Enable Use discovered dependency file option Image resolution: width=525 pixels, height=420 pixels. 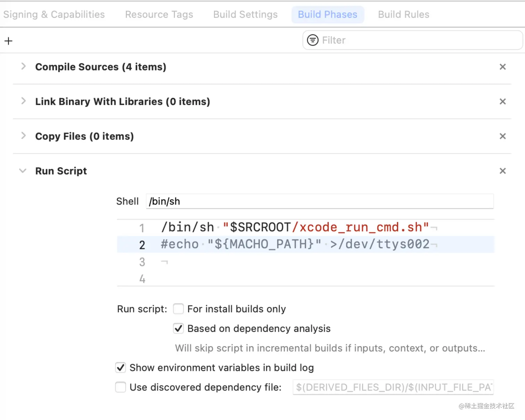click(120, 387)
